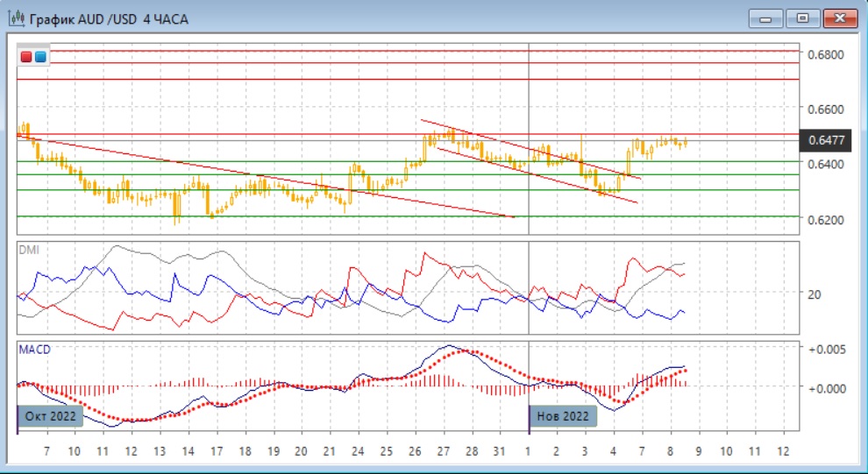Click the title text График AUD/USD 4 ЧАСА
The width and height of the screenshot is (868, 474).
(109, 18)
